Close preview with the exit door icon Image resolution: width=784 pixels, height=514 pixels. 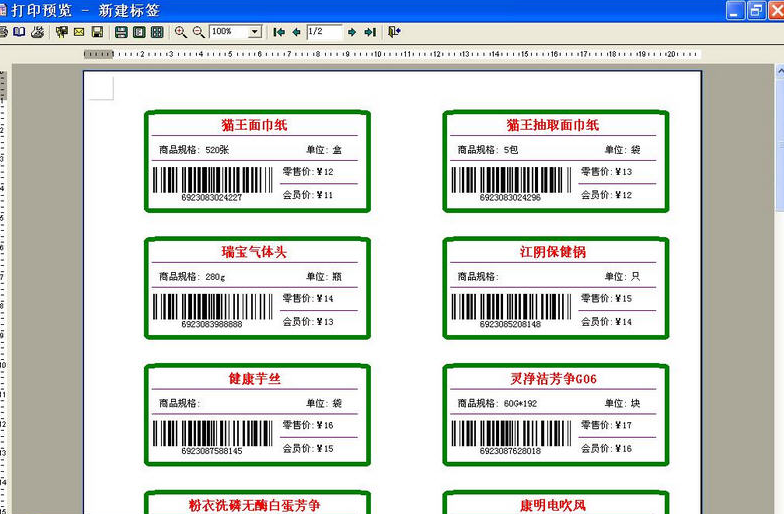tap(394, 32)
